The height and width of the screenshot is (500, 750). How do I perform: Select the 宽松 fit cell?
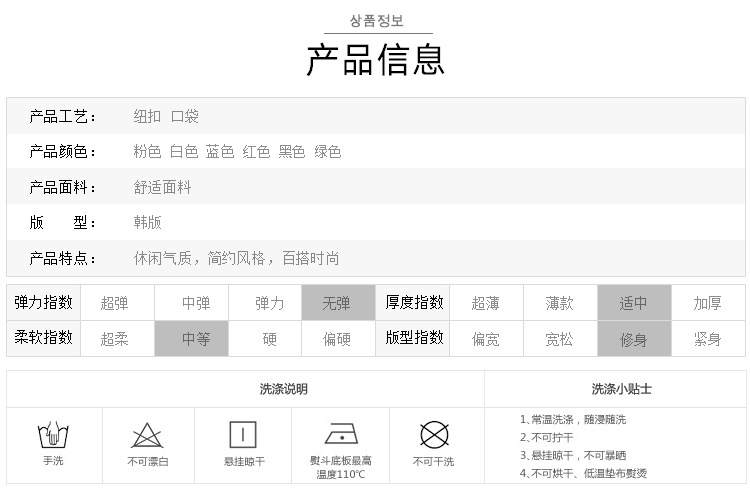tap(561, 339)
